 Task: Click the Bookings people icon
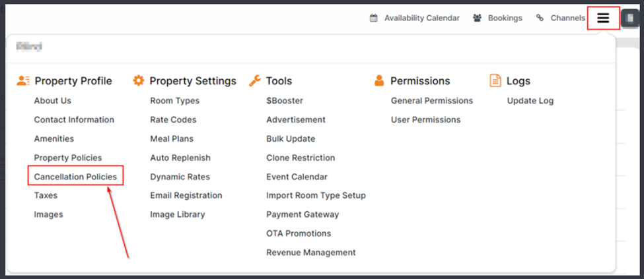477,18
